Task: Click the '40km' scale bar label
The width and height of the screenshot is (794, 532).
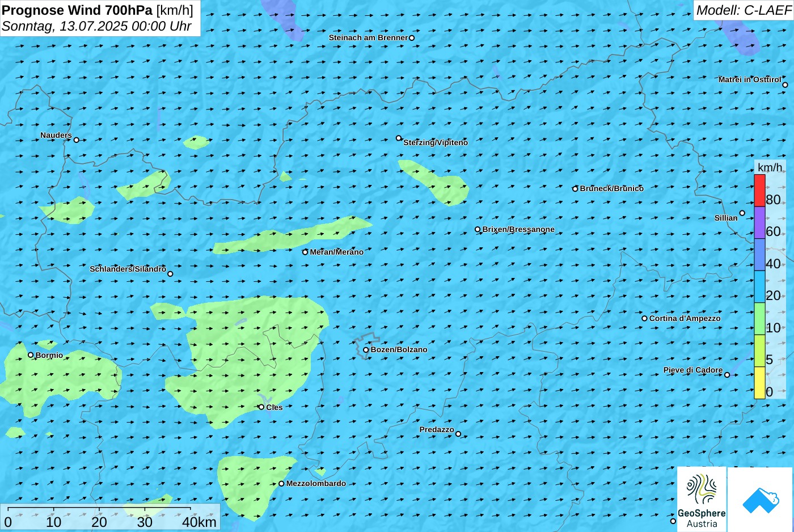Action: click(x=199, y=522)
